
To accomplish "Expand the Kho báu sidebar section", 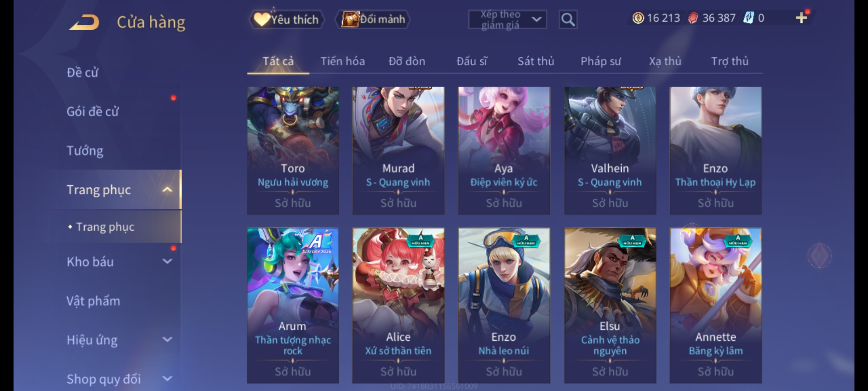I will 167,261.
